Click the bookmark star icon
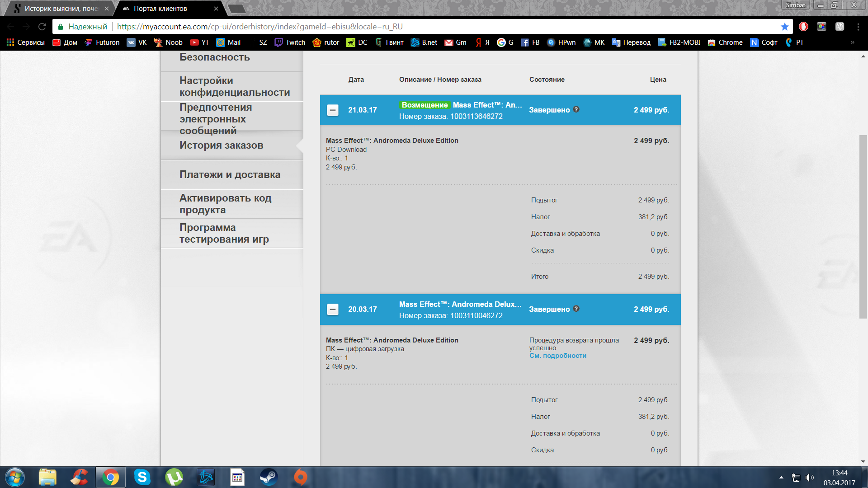 click(785, 27)
